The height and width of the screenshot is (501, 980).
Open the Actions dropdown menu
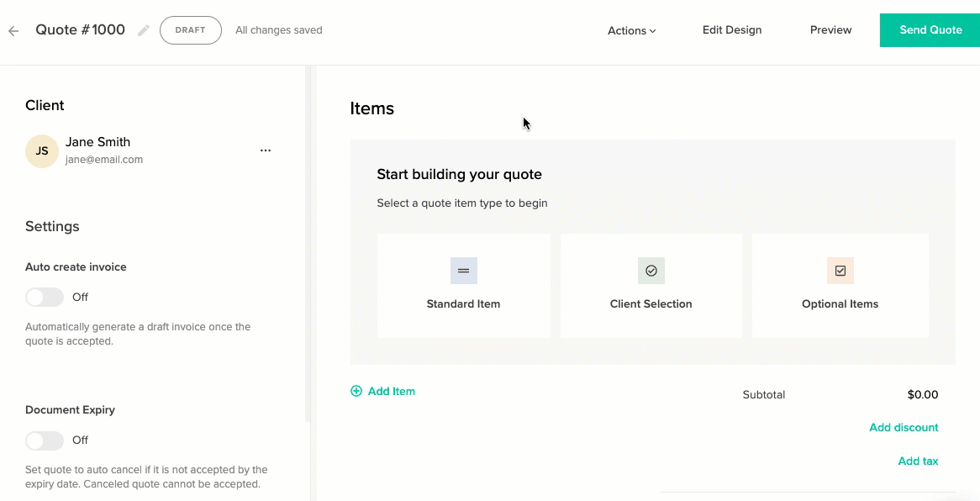(632, 30)
